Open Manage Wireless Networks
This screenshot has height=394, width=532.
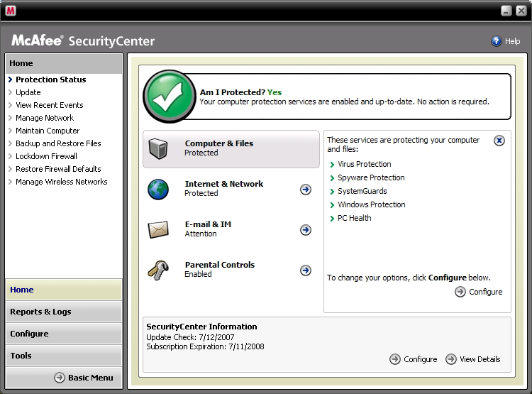[x=62, y=182]
